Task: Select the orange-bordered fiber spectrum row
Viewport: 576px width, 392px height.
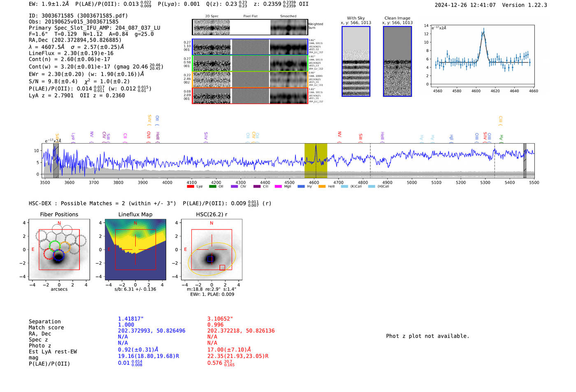Action: point(250,79)
